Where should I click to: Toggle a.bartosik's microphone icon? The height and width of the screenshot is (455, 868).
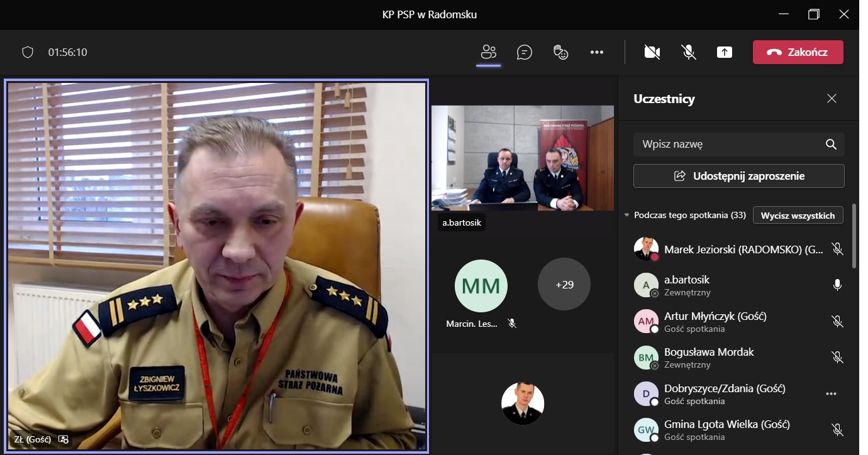[x=837, y=285]
